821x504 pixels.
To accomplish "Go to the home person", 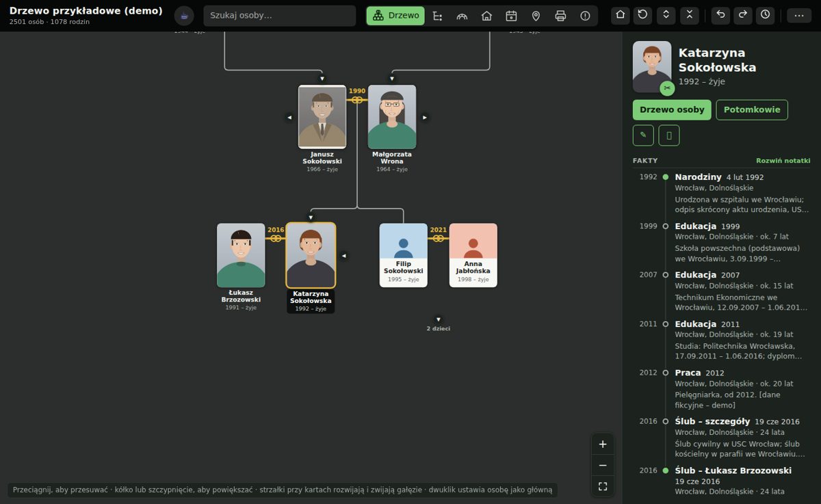I will point(620,15).
